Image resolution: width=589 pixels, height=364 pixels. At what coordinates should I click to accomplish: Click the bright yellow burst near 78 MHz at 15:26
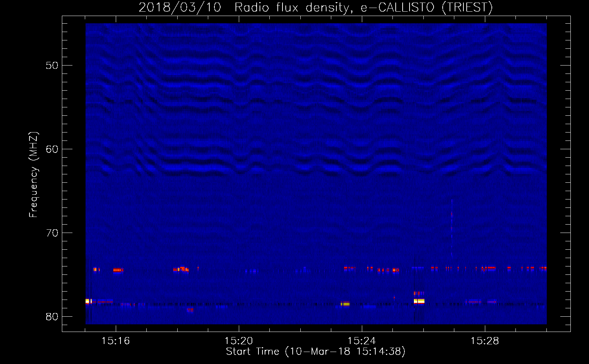pos(419,301)
